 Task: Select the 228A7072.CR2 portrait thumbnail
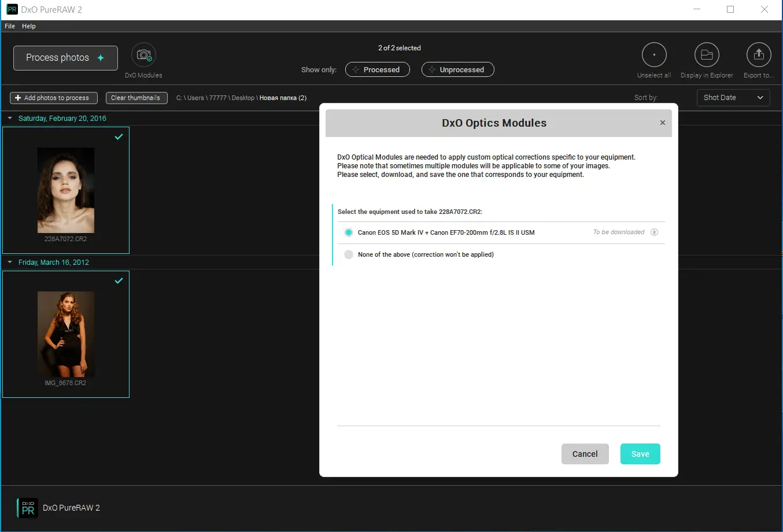[x=66, y=190]
